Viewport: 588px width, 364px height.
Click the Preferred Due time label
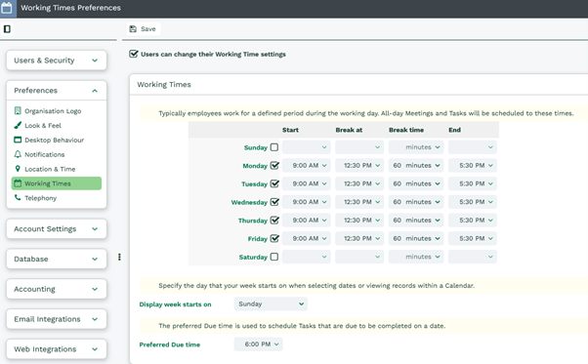[x=170, y=344]
